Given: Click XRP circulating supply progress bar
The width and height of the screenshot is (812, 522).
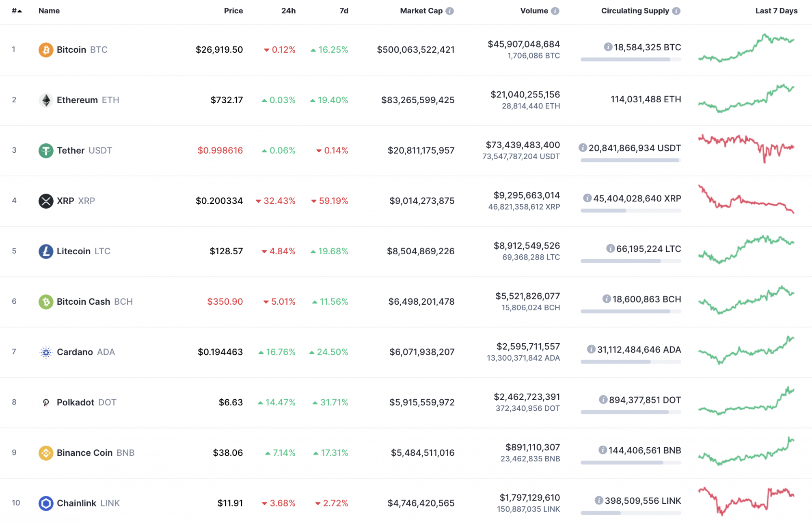Looking at the screenshot, I should [631, 211].
